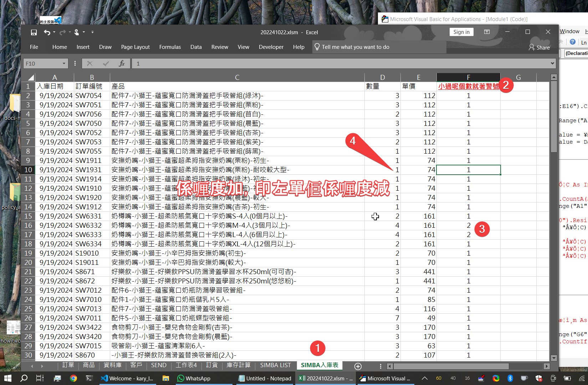Click the Sign in button
This screenshot has width=588, height=385.
coord(461,32)
